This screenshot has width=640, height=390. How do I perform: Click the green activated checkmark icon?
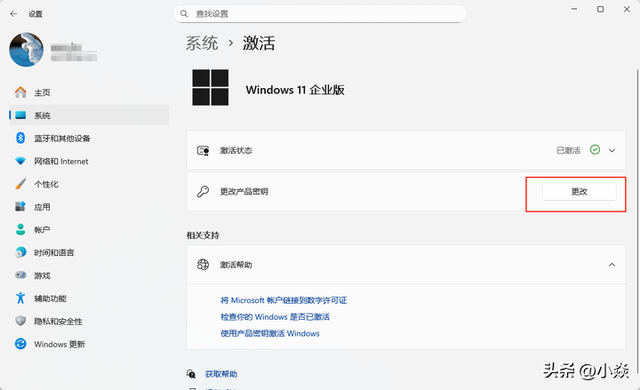(595, 150)
